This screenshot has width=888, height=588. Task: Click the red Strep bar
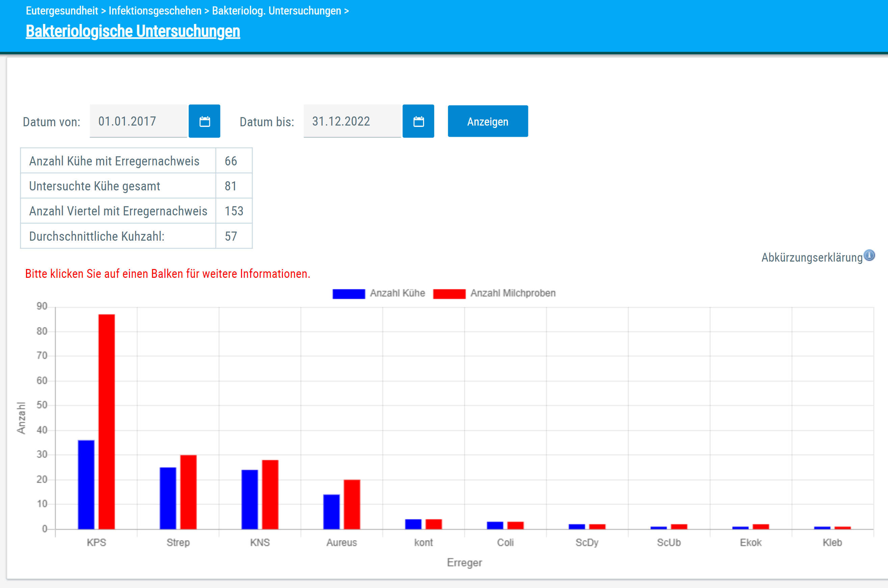(x=188, y=492)
